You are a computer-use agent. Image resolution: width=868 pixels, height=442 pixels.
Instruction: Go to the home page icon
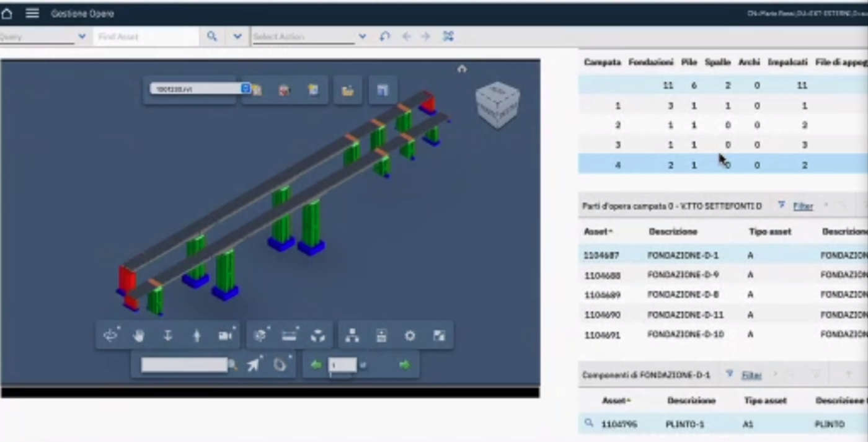(7, 13)
